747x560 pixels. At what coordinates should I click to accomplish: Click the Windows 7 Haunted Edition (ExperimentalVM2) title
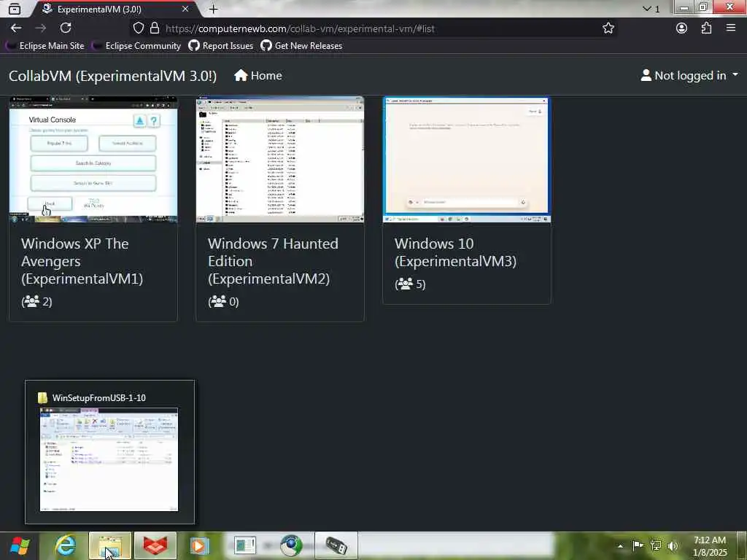click(274, 261)
